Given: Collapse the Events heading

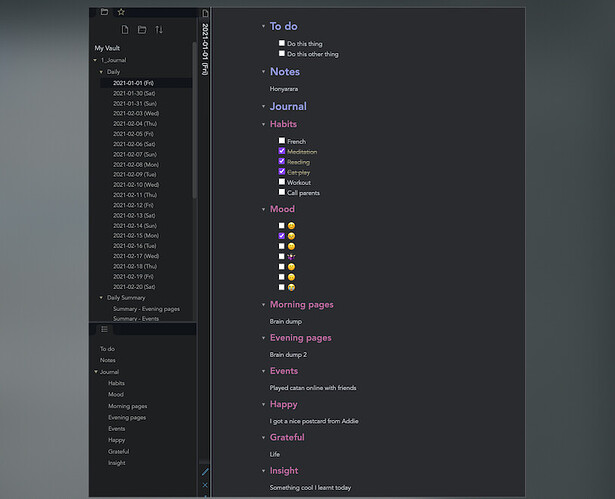Looking at the screenshot, I should (263, 371).
